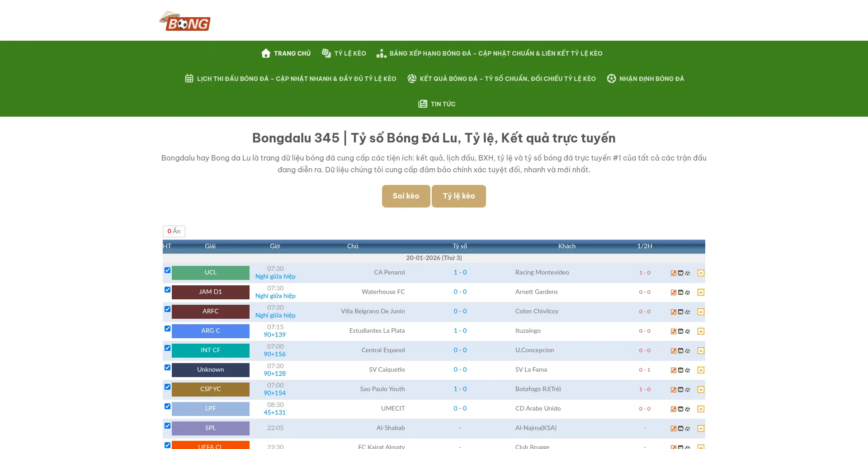Viewport: 868px width, 449px height.
Task: Click the stats chart icon for Al-Shabab match
Action: (x=680, y=428)
